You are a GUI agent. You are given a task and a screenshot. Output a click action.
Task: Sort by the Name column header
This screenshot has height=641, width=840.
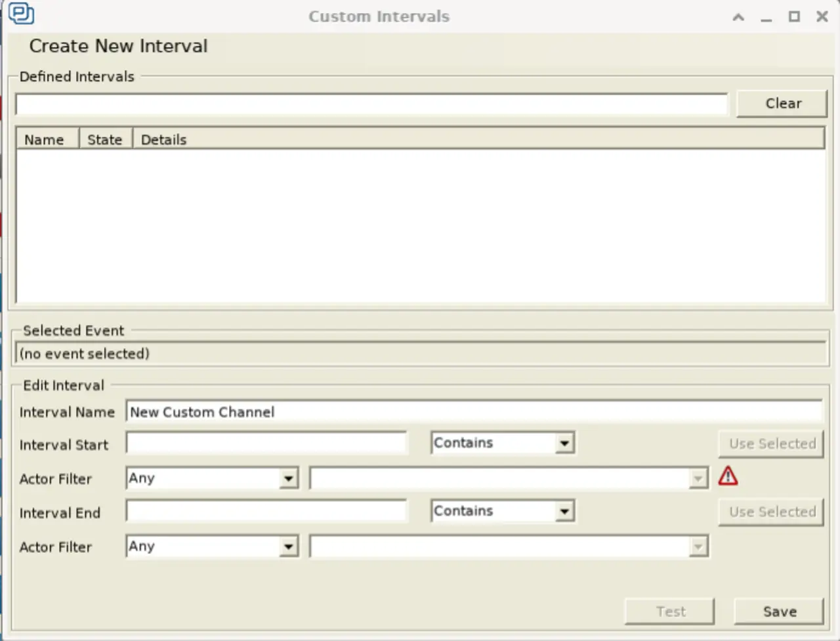coord(45,140)
